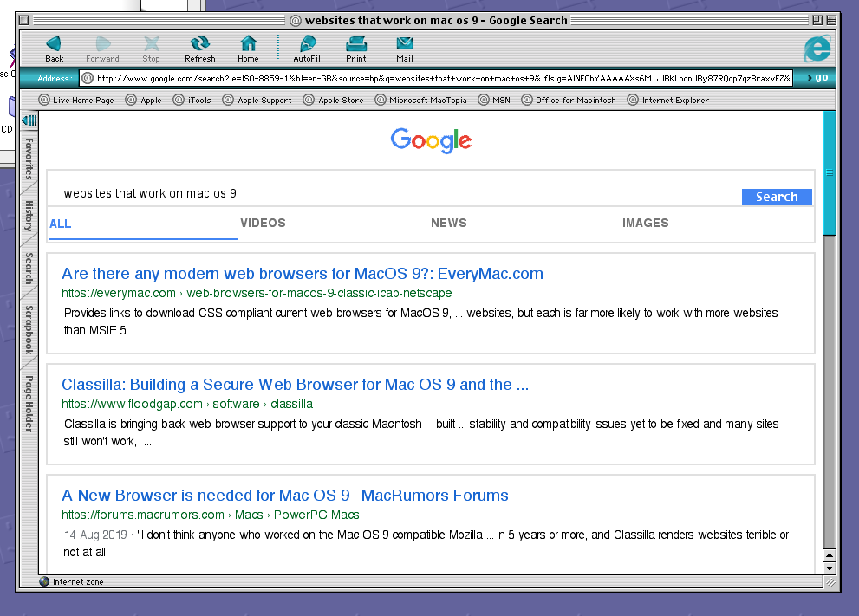Viewport: 859px width, 616px height.
Task: Click the AutoFill toolbar icon
Action: pyautogui.click(x=308, y=44)
